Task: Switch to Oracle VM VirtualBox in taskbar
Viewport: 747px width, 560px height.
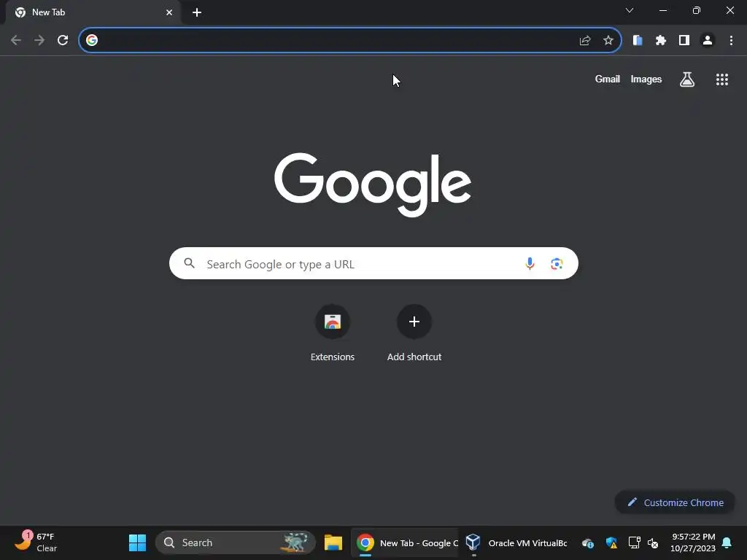Action: 516,542
